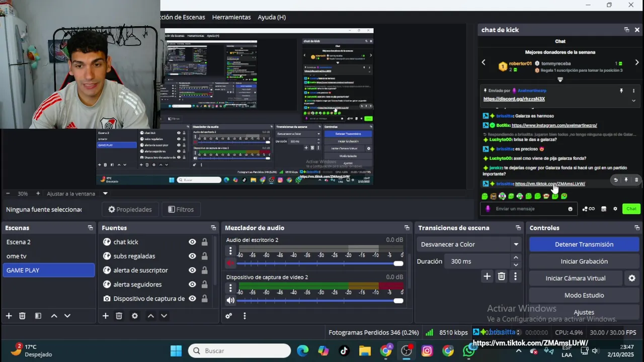This screenshot has width=644, height=362.
Task: Open transition properties three-dots menu
Action: [515, 276]
